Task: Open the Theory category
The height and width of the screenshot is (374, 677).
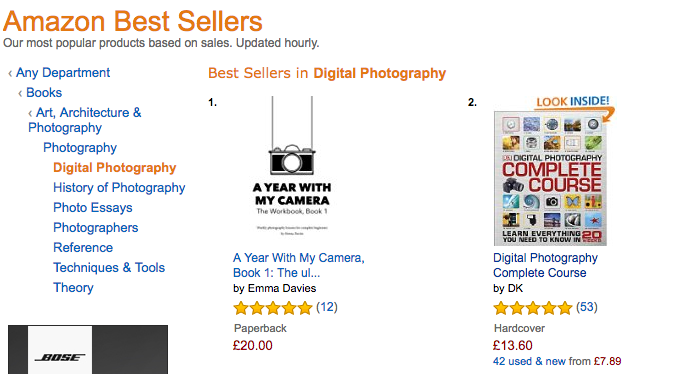Action: click(x=73, y=288)
